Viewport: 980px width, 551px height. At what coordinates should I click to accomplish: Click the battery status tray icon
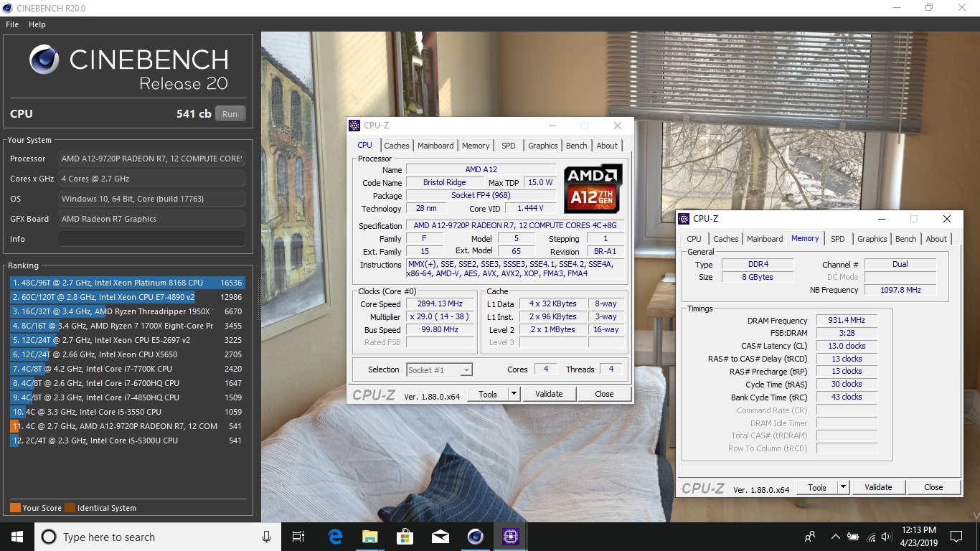pos(854,537)
